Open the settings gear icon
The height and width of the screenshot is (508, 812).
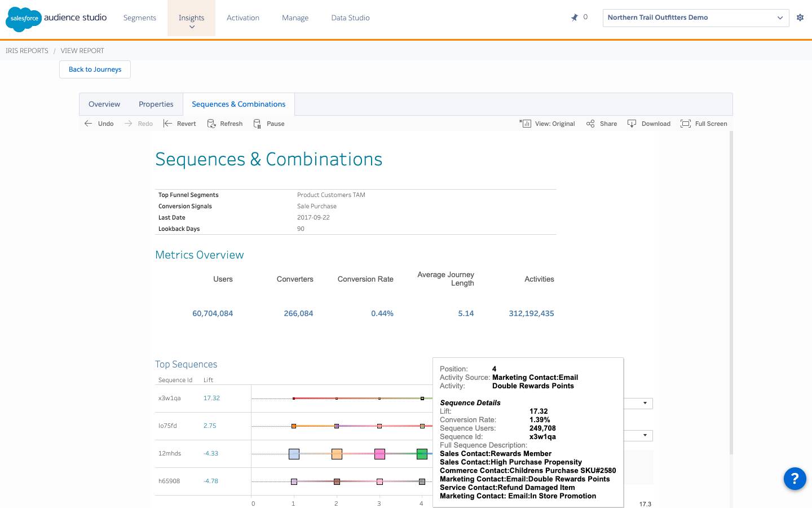point(800,17)
